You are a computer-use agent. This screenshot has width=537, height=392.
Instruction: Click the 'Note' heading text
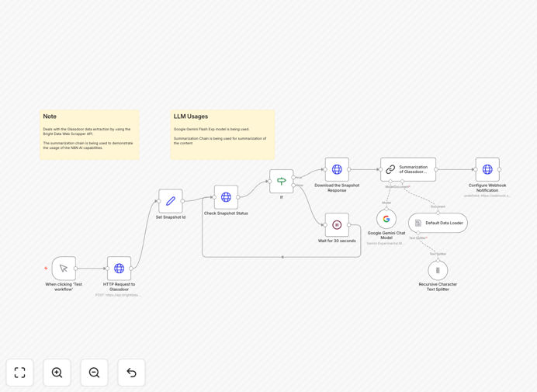coord(50,116)
